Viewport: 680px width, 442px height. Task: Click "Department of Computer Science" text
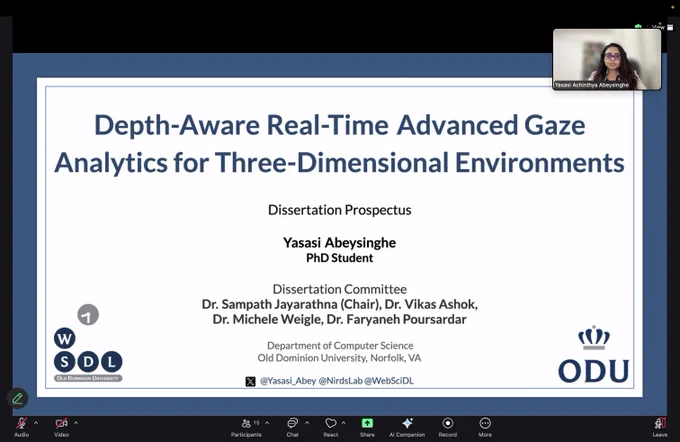pos(340,346)
